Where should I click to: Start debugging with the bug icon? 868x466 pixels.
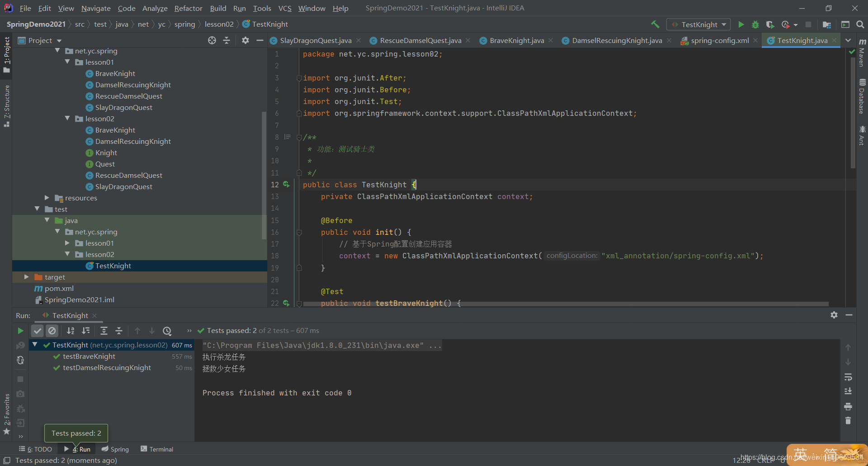pos(755,24)
